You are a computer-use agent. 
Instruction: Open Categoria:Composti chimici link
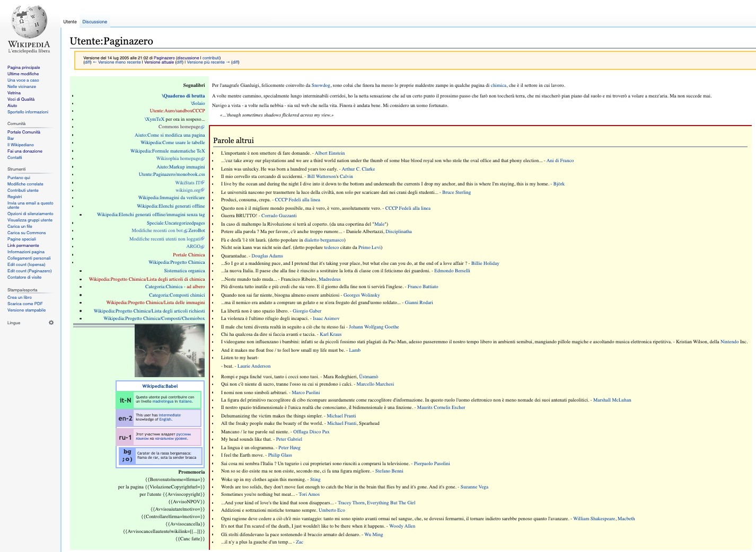click(x=177, y=295)
